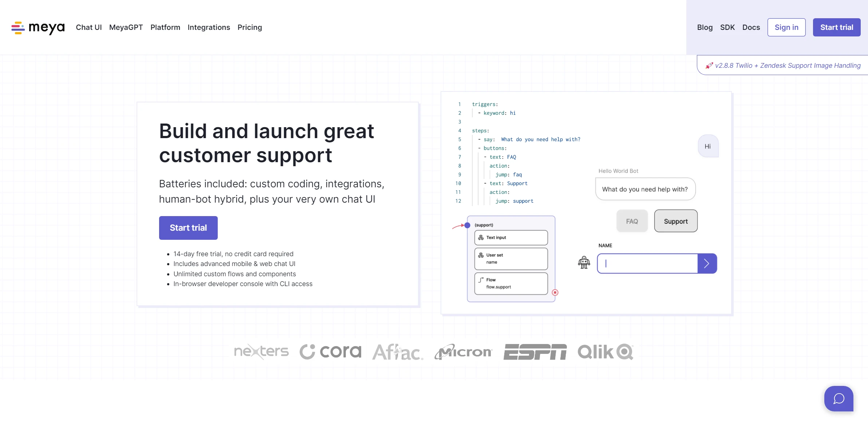This screenshot has height=426, width=868.
Task: Select the User set name node
Action: (511, 259)
